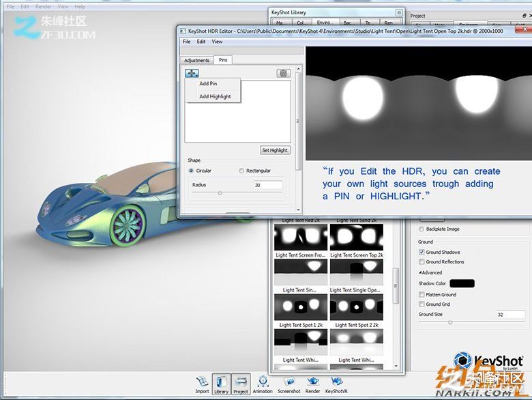Click the trash delete pin icon
The image size is (532, 400).
(283, 73)
